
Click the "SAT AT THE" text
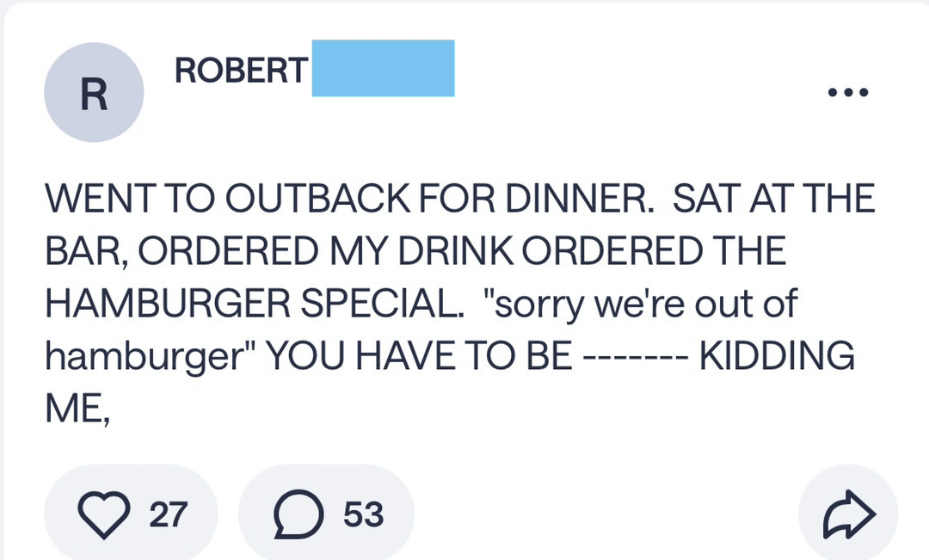[773, 200]
